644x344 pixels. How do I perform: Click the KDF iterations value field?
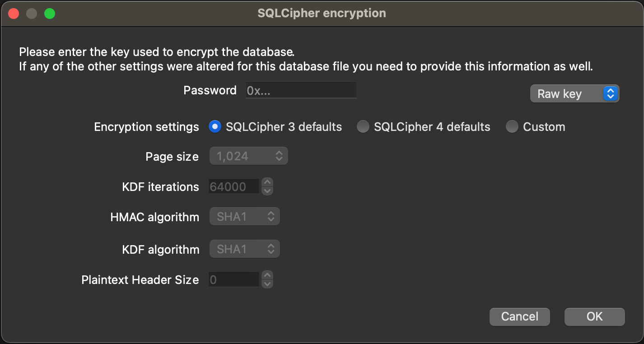pyautogui.click(x=233, y=187)
